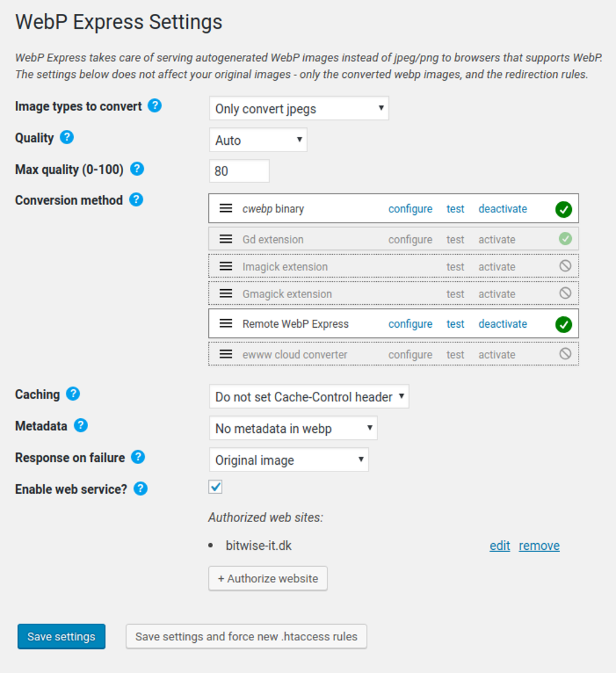This screenshot has height=673, width=616.
Task: Click the help icon next to Image types to convert
Action: tap(155, 106)
